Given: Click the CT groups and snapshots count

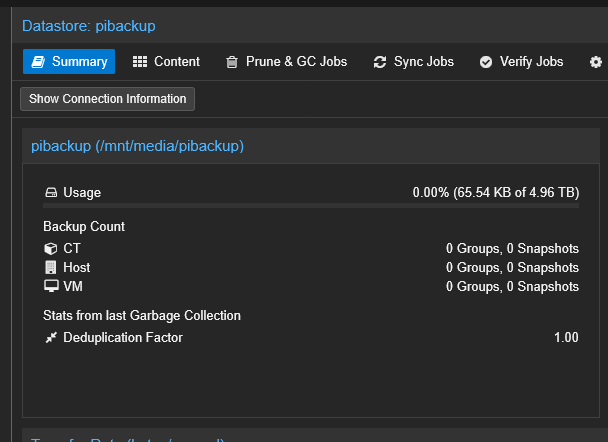Looking at the screenshot, I should pyautogui.click(x=512, y=248).
